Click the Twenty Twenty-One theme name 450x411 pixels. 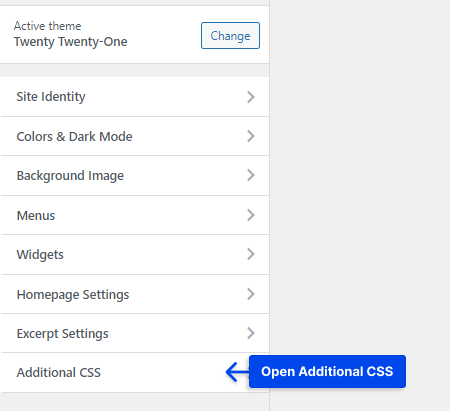(70, 42)
